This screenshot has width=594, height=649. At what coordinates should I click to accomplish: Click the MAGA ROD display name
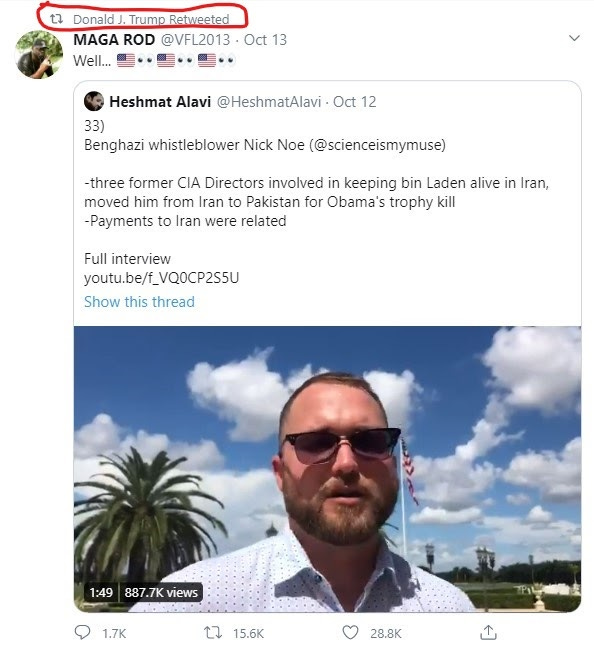pyautogui.click(x=114, y=40)
